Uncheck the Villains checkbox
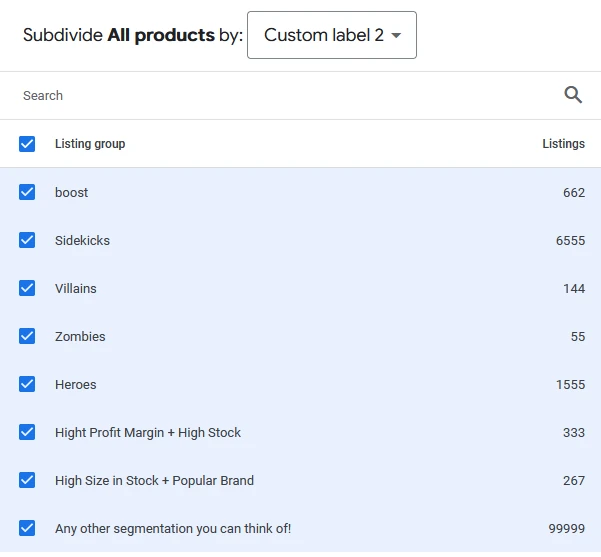This screenshot has width=601, height=557. click(x=27, y=288)
